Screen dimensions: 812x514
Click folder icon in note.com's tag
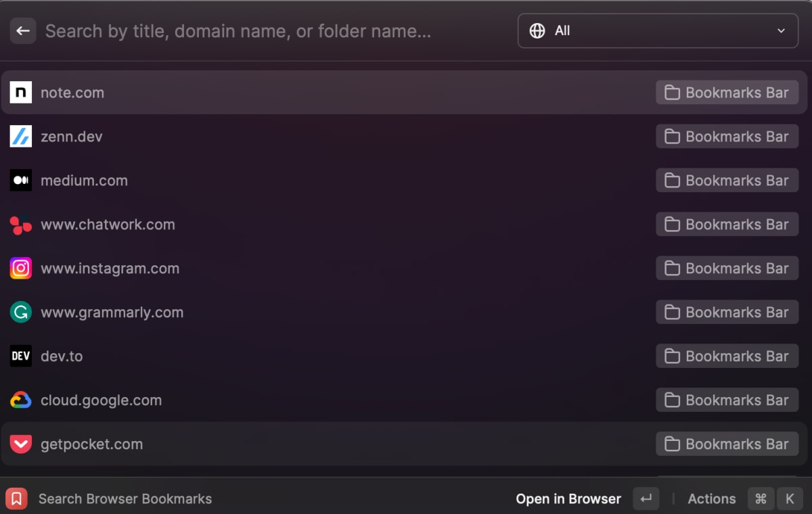coord(672,93)
